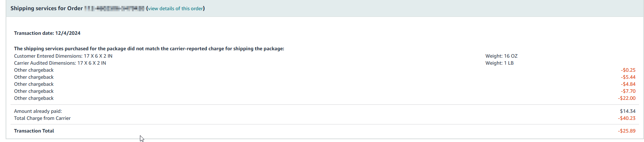
Task: Select the -$25.89 transaction total value
Action: pos(626,131)
